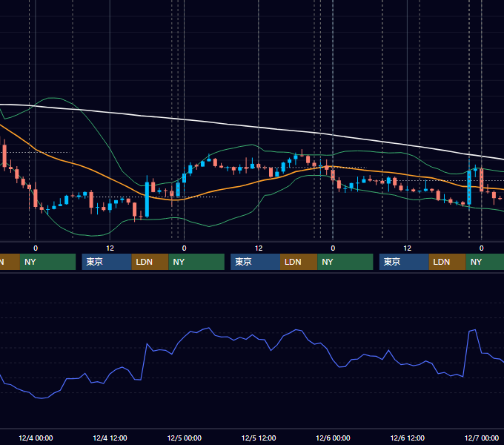Click the 12/4 12:00 time axis label
The height and width of the screenshot is (445, 504).
110,438
